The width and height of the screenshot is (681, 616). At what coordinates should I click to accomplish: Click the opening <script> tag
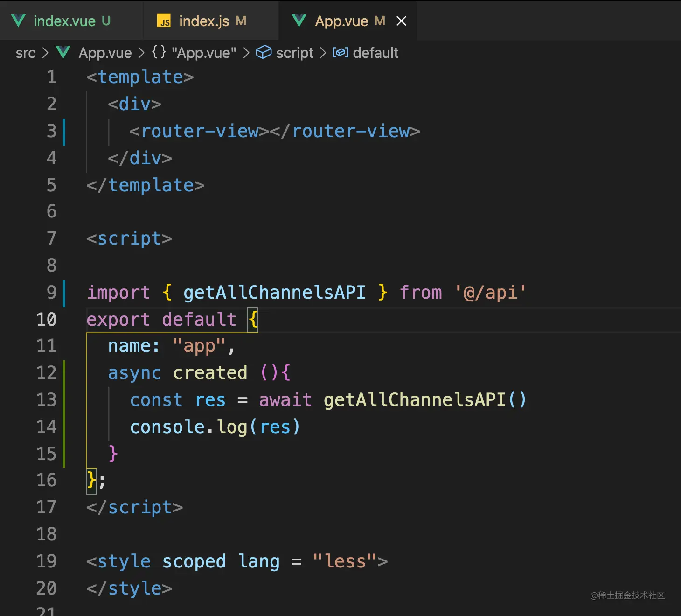[x=129, y=238]
